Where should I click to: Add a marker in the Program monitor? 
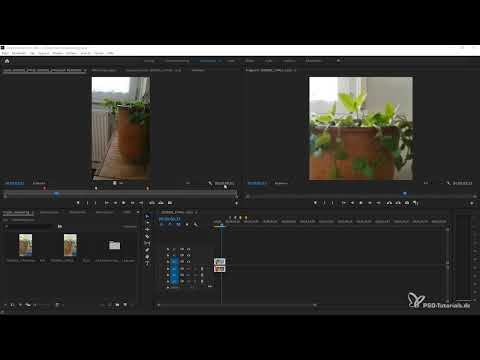(315, 203)
